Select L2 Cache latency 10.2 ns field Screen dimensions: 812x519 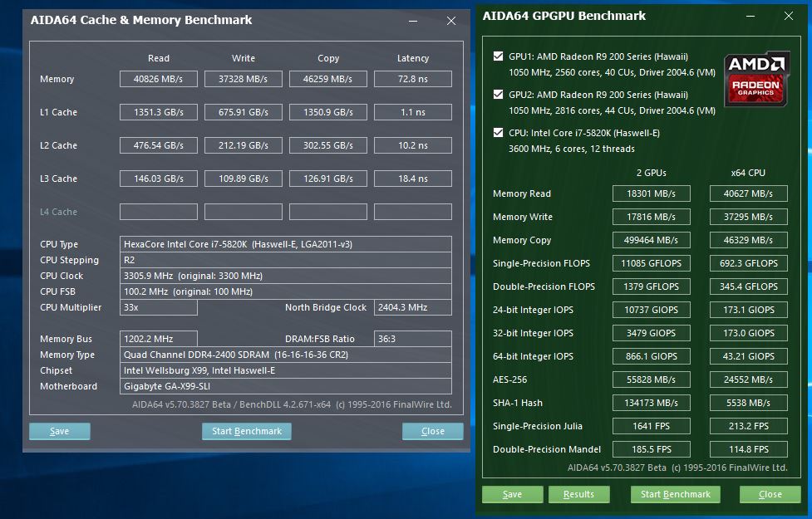click(413, 145)
